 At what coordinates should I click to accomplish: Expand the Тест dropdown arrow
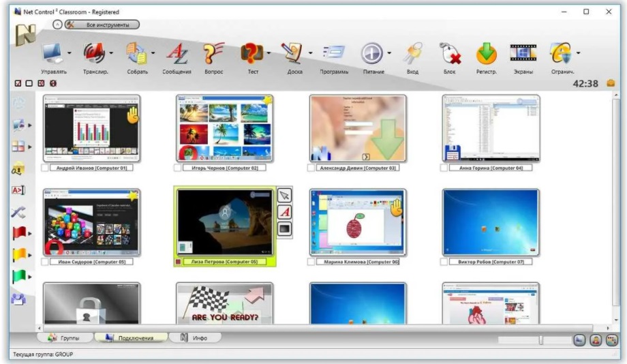pos(269,54)
